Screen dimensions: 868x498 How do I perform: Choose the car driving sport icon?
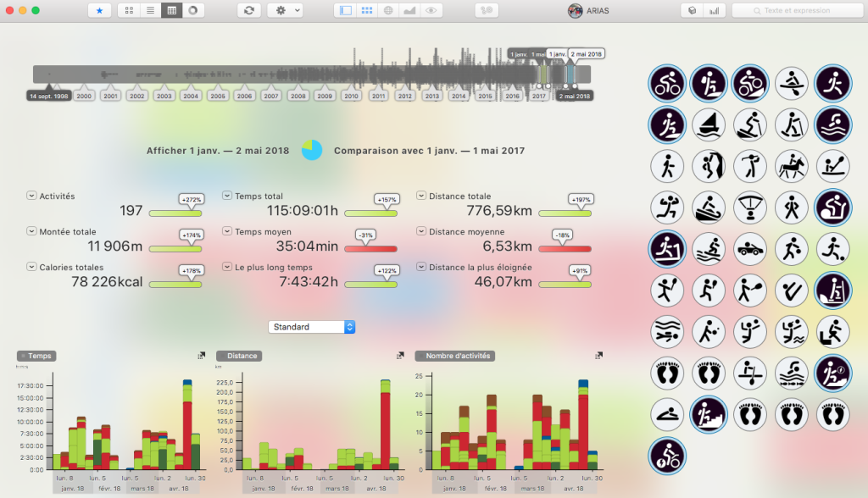click(749, 249)
